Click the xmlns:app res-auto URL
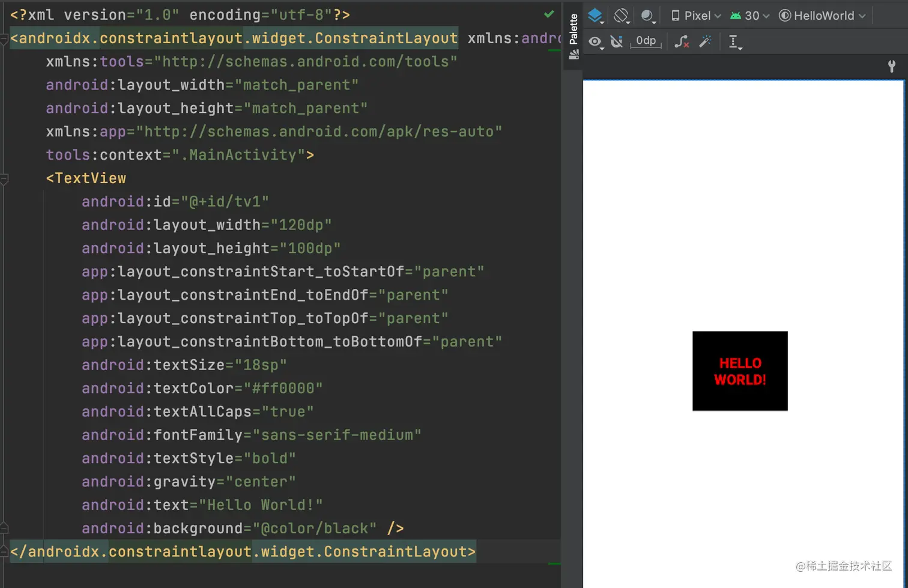This screenshot has width=908, height=588. pyautogui.click(x=319, y=132)
